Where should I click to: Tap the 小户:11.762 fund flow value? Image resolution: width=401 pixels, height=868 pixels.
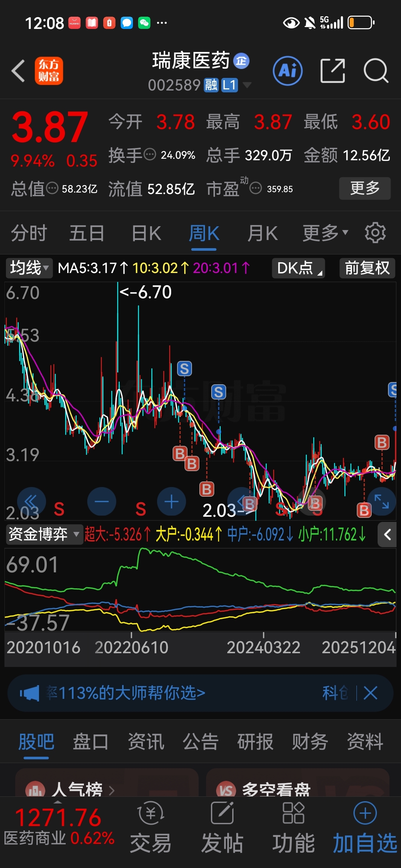[332, 535]
